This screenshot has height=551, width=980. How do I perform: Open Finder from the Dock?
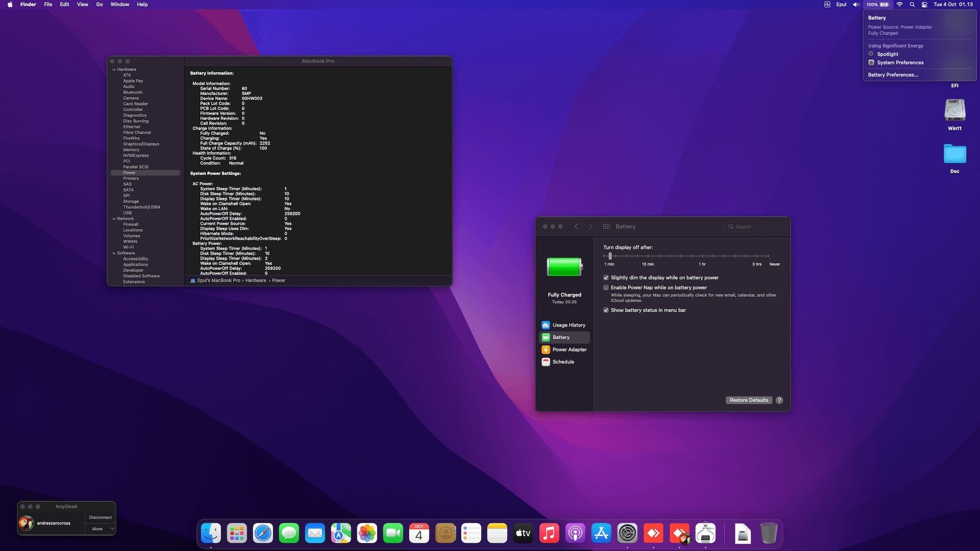pyautogui.click(x=211, y=533)
